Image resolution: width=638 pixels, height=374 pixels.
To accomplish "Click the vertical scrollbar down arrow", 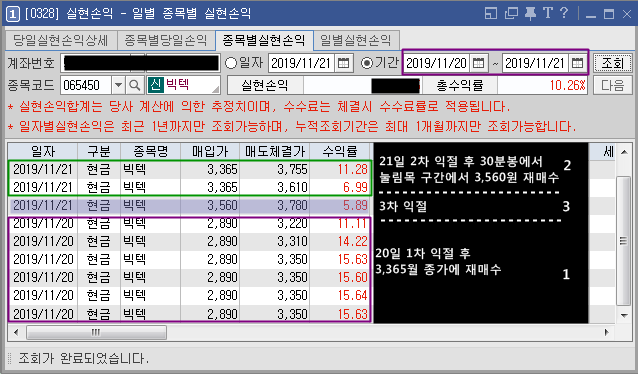I will pos(624,315).
